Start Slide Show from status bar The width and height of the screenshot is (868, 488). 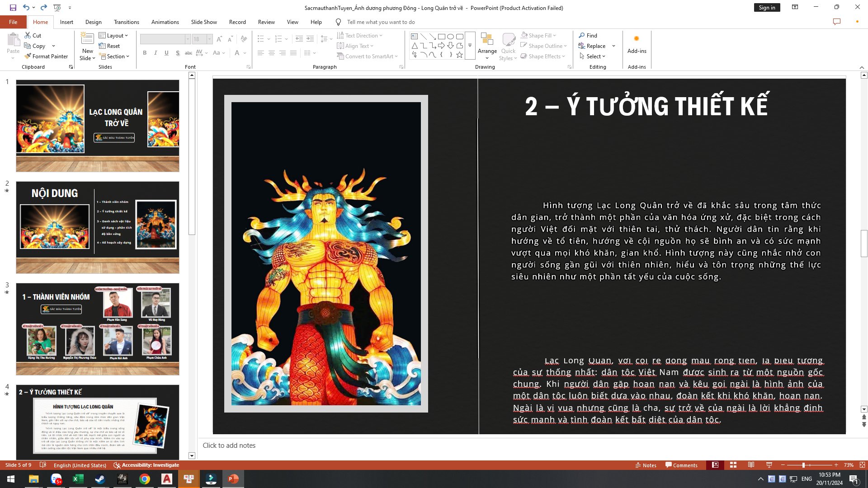tap(769, 465)
